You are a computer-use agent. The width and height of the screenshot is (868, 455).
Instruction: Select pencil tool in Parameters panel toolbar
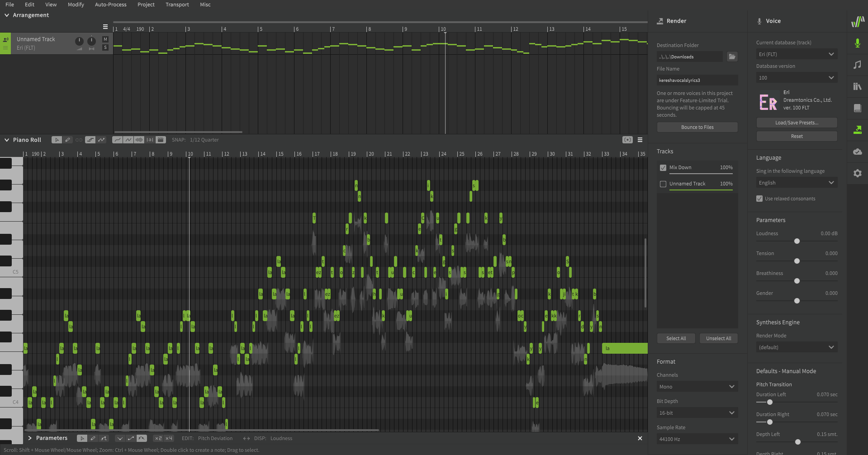93,438
